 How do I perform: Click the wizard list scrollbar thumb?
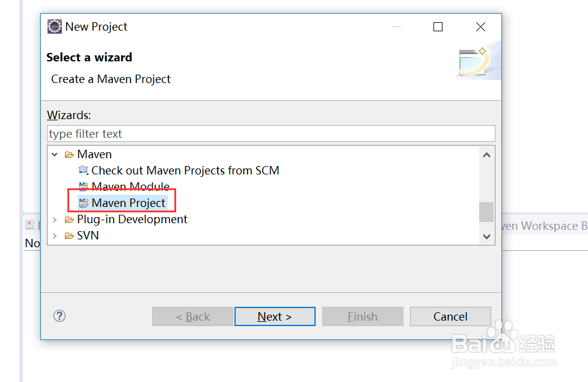[486, 212]
